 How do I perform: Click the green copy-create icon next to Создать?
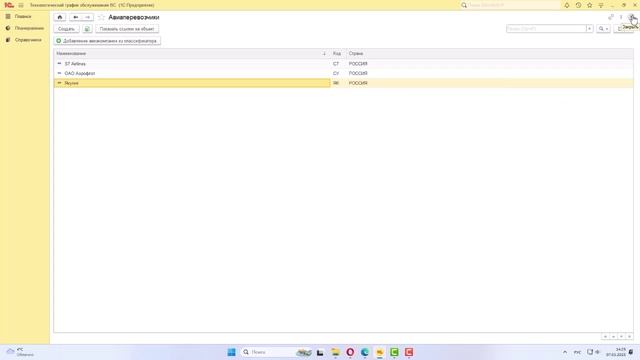87,29
